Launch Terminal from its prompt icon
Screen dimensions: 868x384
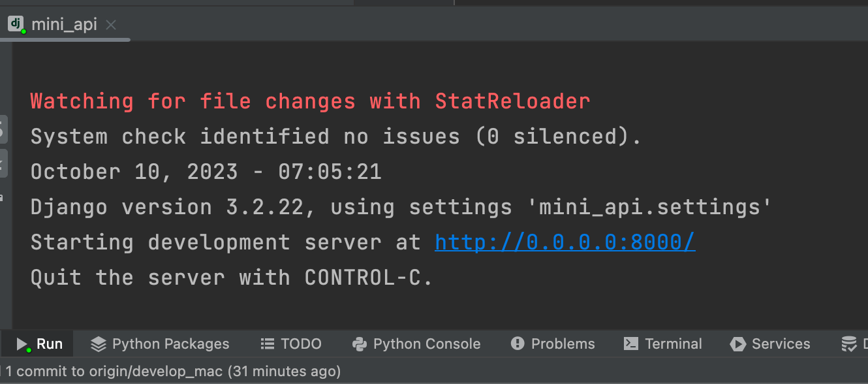tap(631, 344)
